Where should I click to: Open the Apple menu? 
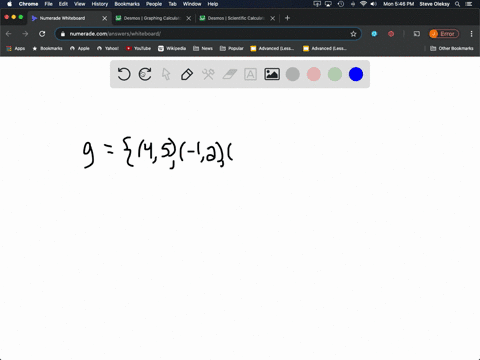coord(9,4)
